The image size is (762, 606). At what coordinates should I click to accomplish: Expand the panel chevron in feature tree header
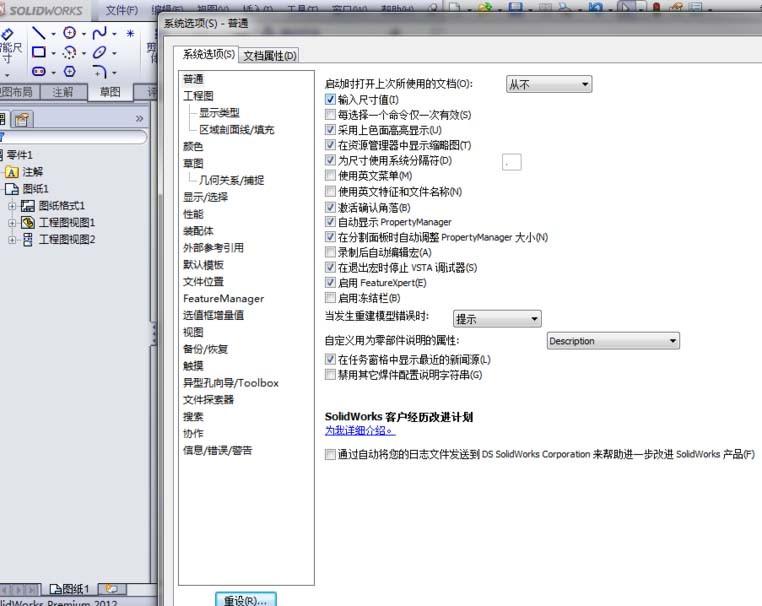139,118
